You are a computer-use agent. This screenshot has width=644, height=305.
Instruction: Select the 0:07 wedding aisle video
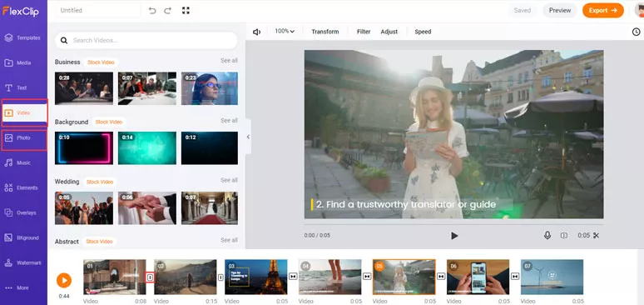coord(210,207)
